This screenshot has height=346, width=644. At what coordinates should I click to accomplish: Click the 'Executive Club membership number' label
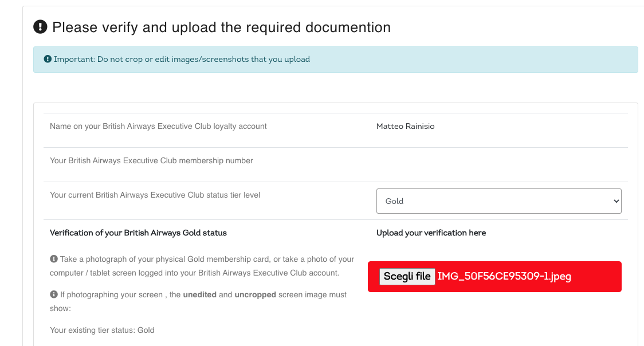click(151, 161)
